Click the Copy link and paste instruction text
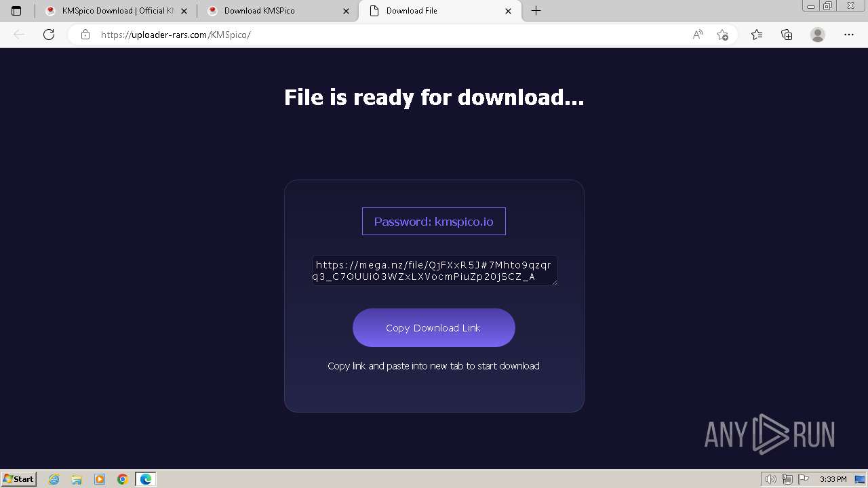Image resolution: width=868 pixels, height=488 pixels. pos(434,366)
